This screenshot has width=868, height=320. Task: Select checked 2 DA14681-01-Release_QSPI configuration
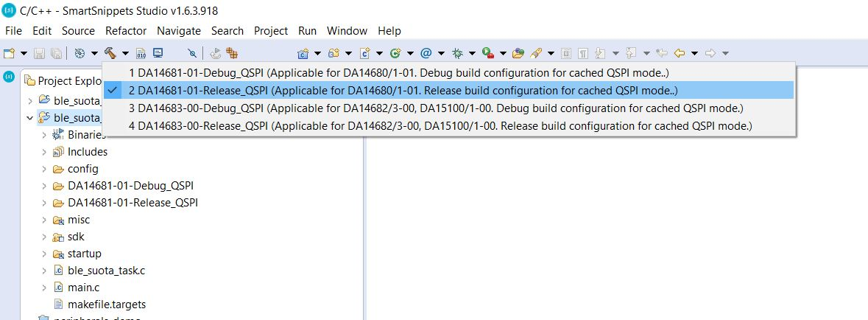click(x=449, y=91)
